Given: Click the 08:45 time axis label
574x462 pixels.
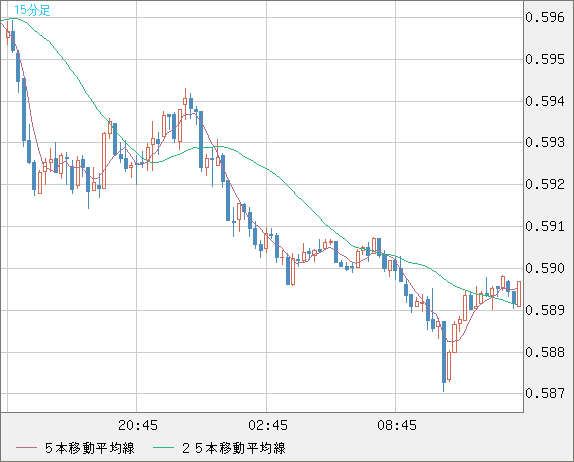Looking at the screenshot, I should coord(397,425).
